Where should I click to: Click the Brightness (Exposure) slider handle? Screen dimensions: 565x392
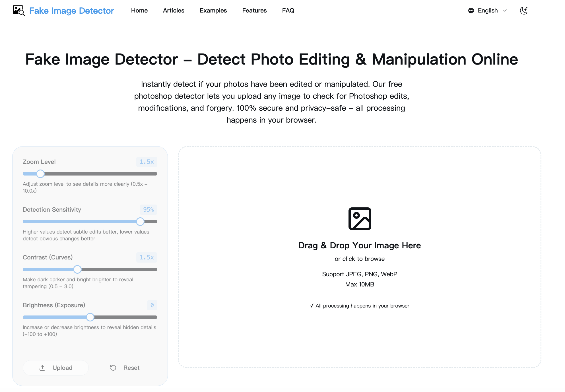click(90, 317)
